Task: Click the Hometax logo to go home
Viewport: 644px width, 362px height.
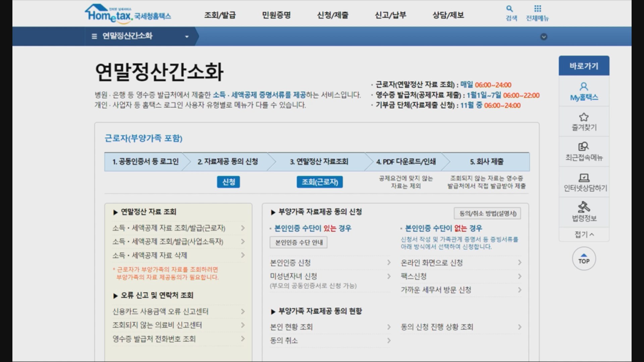Action: (129, 13)
